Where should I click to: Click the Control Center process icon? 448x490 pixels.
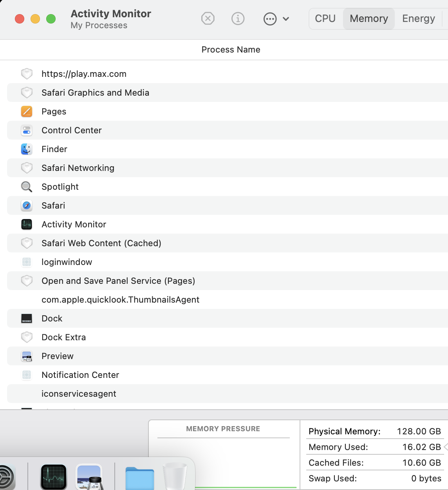(27, 131)
